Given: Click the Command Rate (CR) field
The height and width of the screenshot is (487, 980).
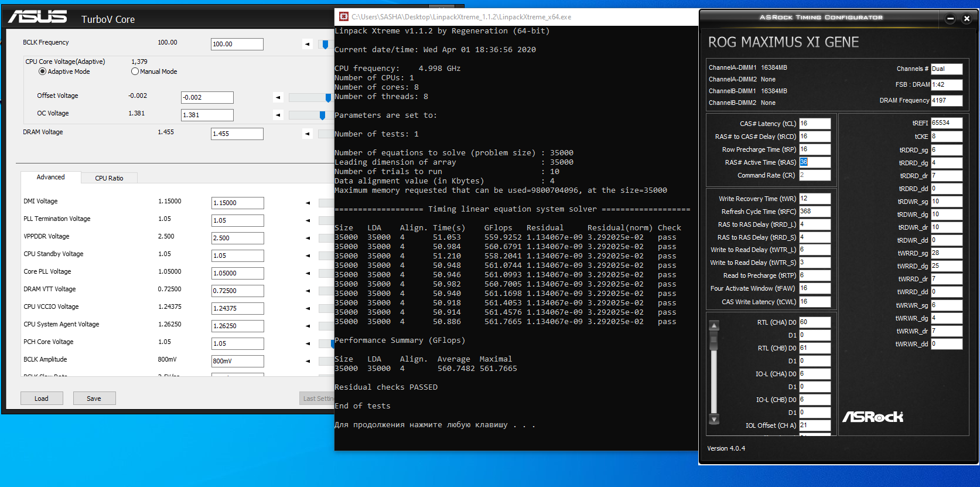Looking at the screenshot, I should (815, 175).
